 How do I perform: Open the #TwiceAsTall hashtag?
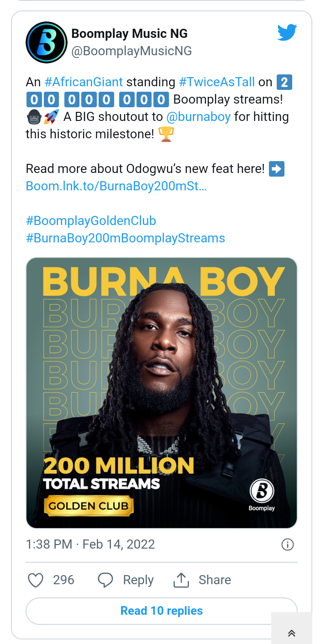[217, 82]
